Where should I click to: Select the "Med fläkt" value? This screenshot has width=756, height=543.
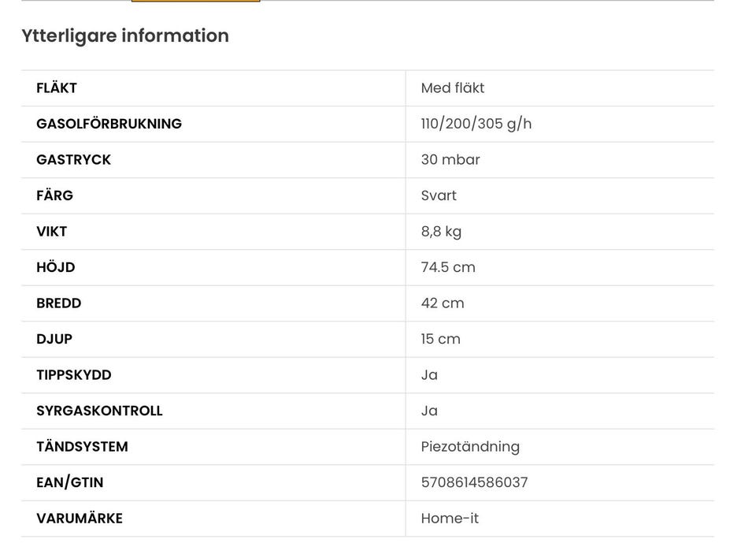(453, 88)
